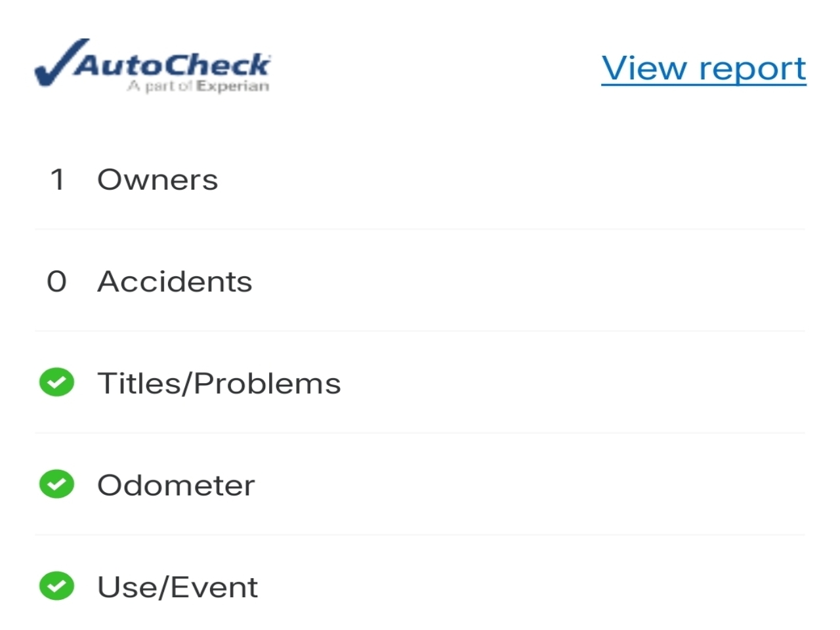Screen dimensions: 840x630
Task: Click the "A part of" tagline text
Action: point(160,87)
